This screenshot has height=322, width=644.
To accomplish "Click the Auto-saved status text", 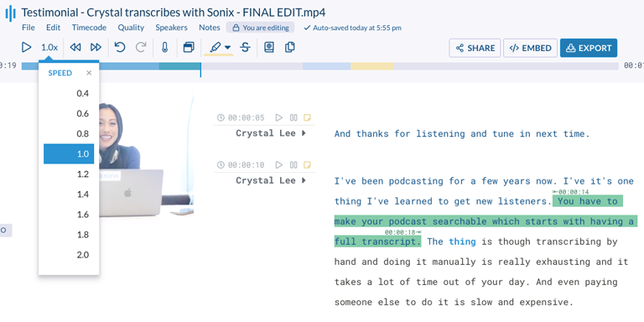I will [x=353, y=28].
